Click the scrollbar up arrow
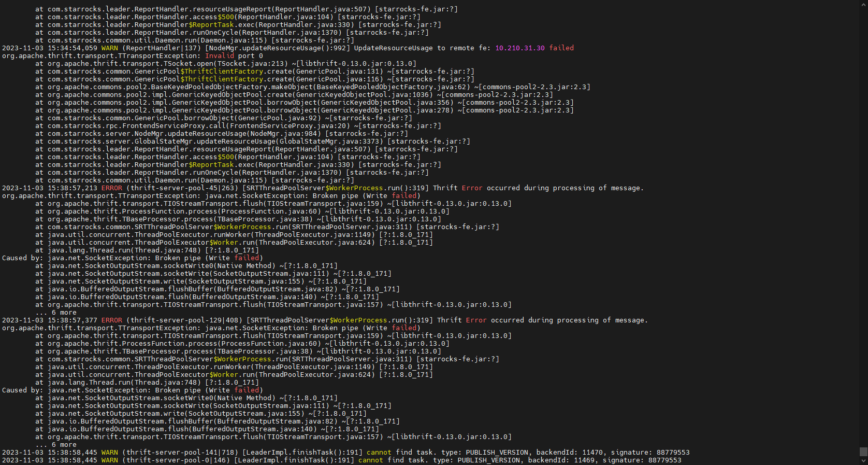Screen dimensions: 868x465 coord(863,4)
